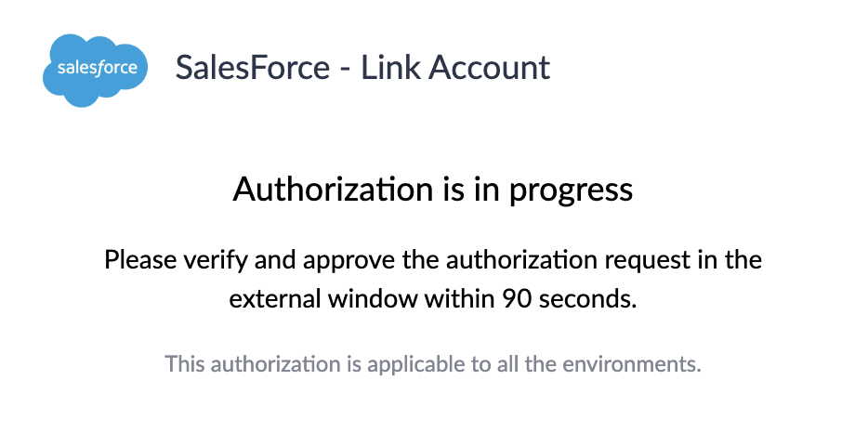Click the '90 seconds' timeout text
This screenshot has height=433, width=868.
tap(569, 299)
